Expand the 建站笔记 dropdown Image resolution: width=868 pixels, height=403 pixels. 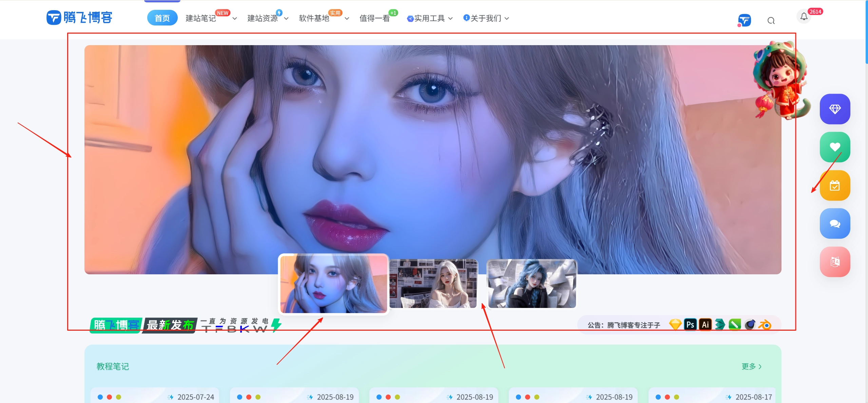(200, 18)
